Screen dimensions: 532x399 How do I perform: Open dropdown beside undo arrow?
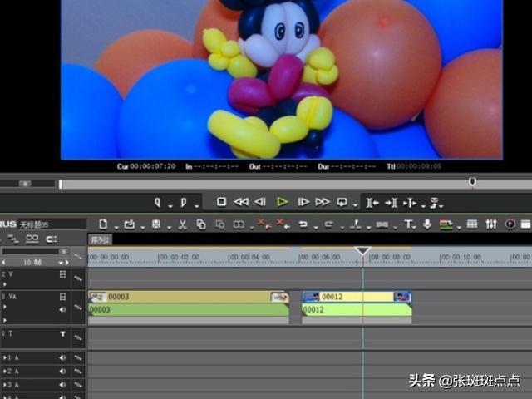[x=316, y=227]
